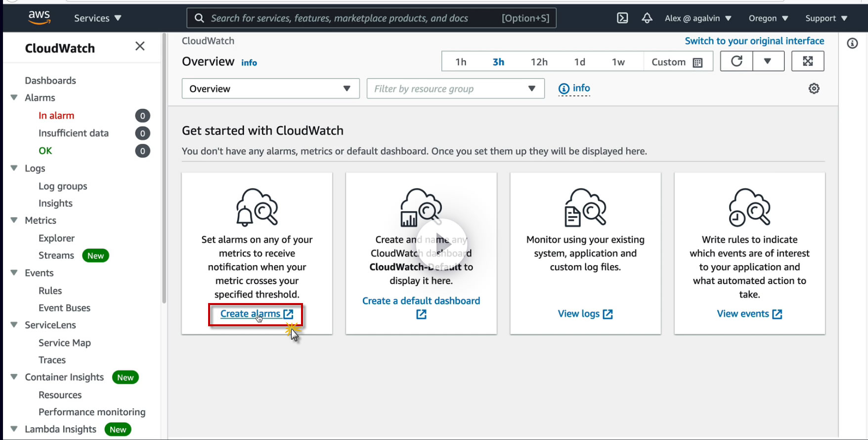Open the Services menu
Image resolution: width=868 pixels, height=440 pixels.
tap(97, 18)
